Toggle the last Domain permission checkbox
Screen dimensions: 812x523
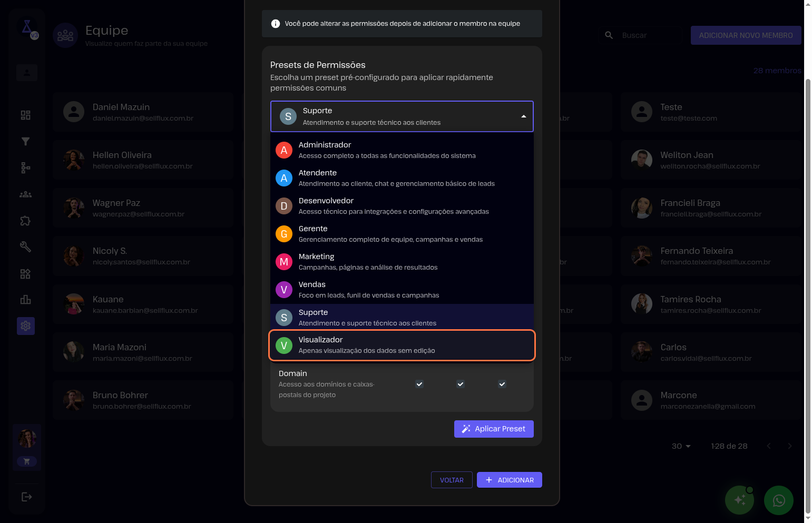[x=502, y=384]
